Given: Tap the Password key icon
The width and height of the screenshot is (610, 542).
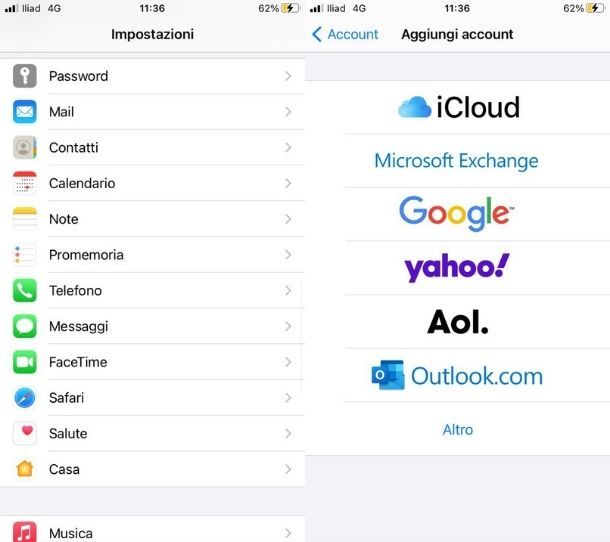Looking at the screenshot, I should pos(25,76).
